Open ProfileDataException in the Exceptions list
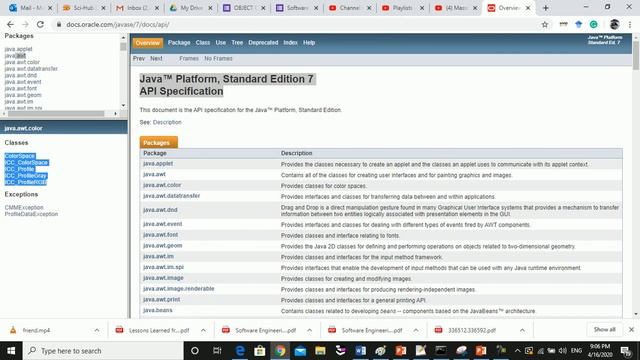 [x=31, y=214]
